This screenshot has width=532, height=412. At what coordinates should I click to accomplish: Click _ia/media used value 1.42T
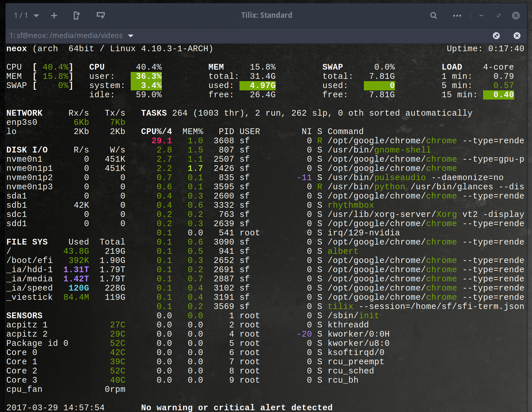coord(76,279)
